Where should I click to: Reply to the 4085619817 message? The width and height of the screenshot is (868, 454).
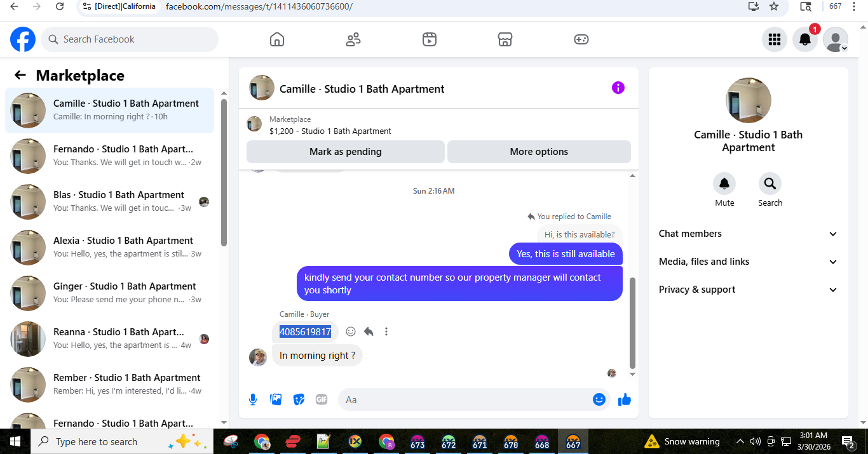click(369, 331)
